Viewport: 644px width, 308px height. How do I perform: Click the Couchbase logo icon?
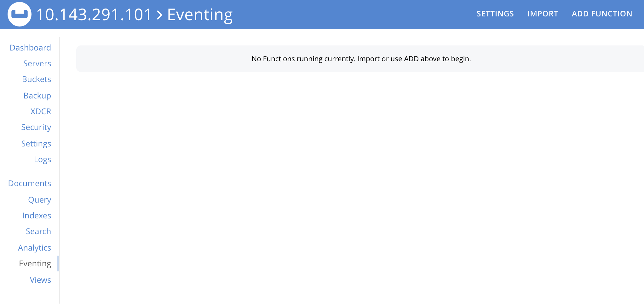coord(19,14)
